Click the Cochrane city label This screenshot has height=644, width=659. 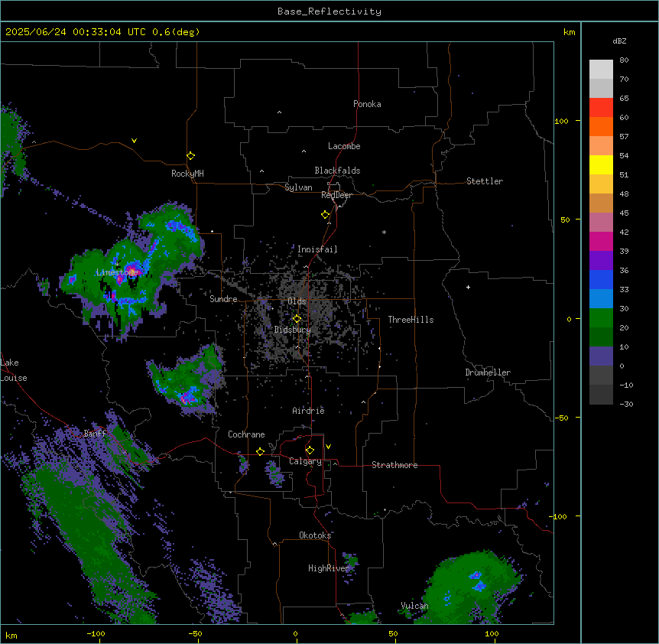click(246, 434)
